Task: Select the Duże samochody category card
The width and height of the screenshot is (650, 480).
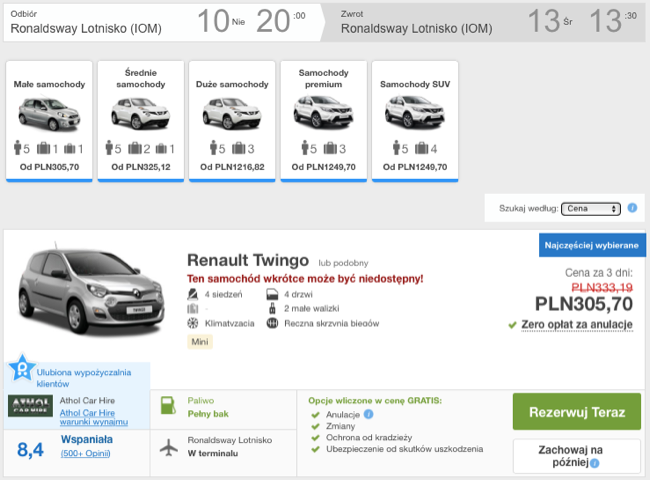Action: click(x=232, y=121)
